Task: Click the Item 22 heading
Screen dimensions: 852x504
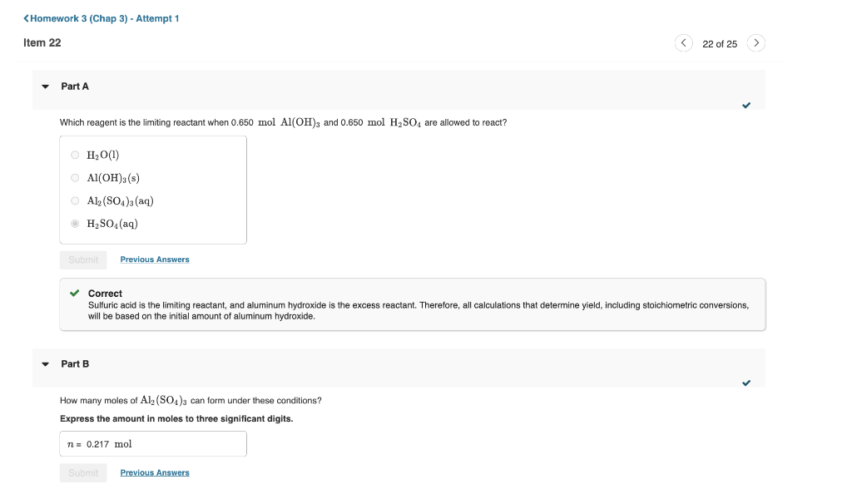Action: coord(42,42)
